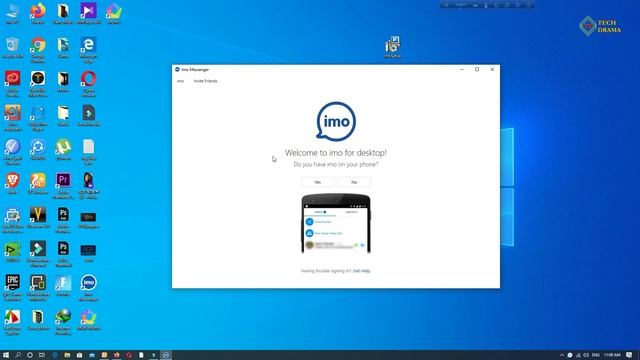
Task: Open the purple play-button app shortcut
Action: point(89,13)
